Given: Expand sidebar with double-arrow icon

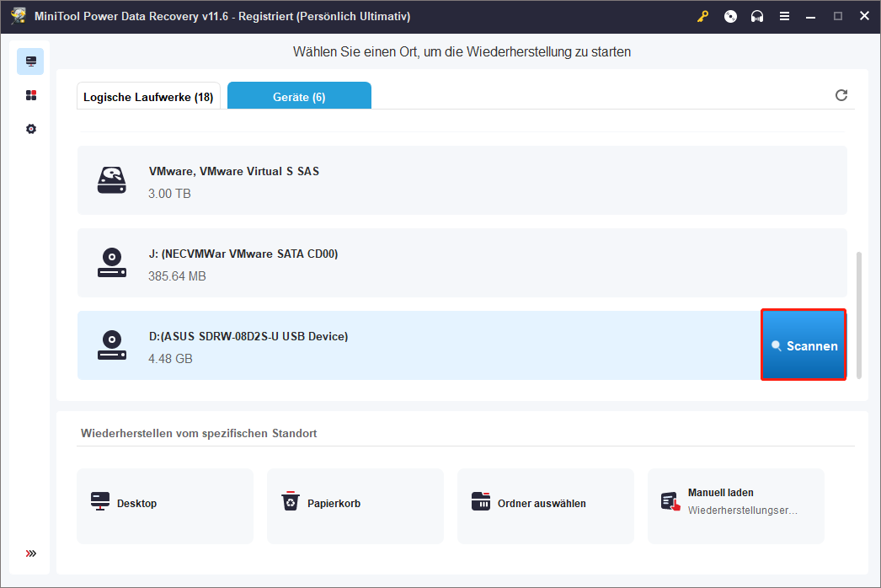Looking at the screenshot, I should (x=31, y=553).
